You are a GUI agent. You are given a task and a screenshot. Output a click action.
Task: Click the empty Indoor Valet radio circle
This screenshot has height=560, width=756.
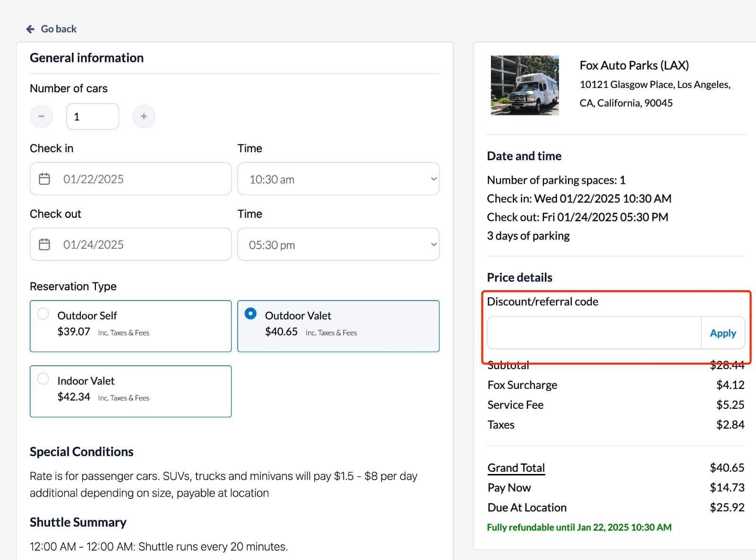(43, 379)
